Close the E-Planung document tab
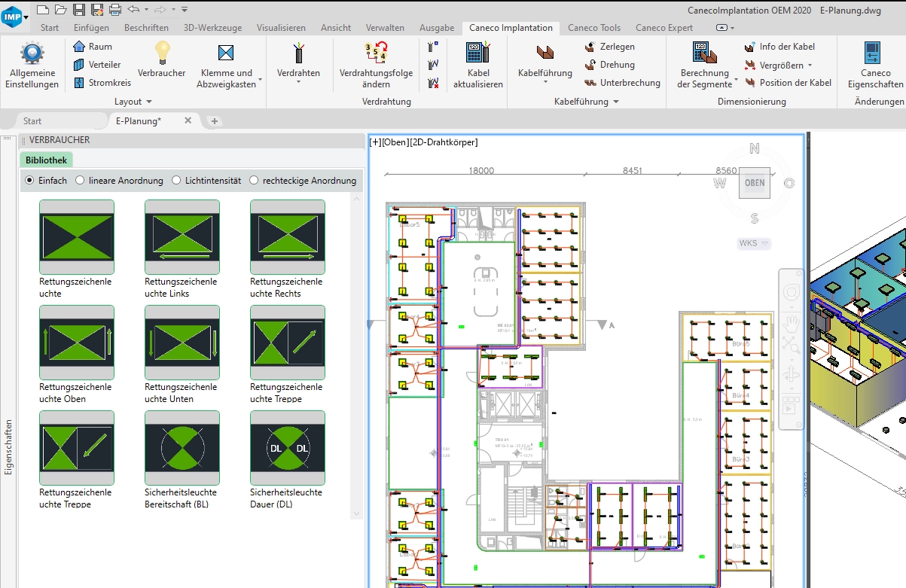This screenshot has width=906, height=588. pyautogui.click(x=188, y=120)
